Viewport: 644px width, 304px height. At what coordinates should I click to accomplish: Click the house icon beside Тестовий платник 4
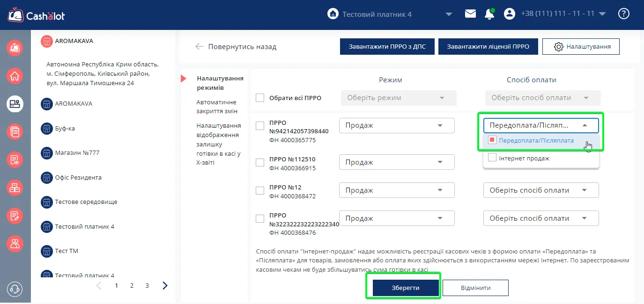coord(333,14)
